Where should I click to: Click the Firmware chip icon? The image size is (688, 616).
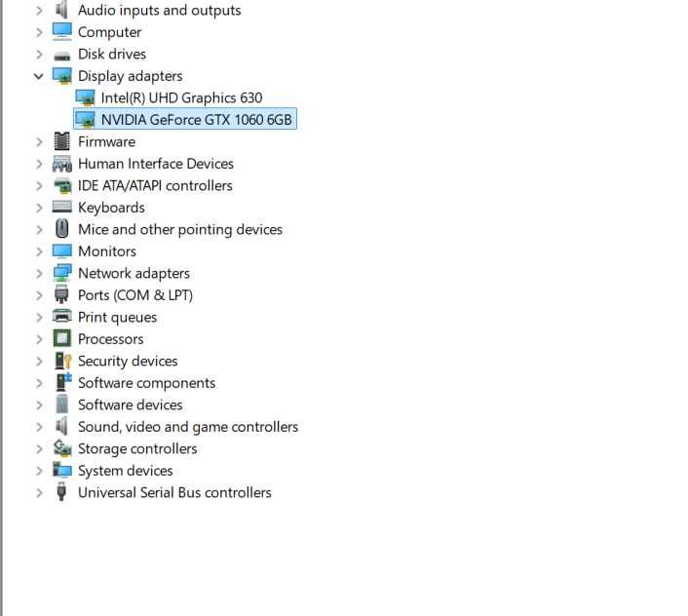61,141
